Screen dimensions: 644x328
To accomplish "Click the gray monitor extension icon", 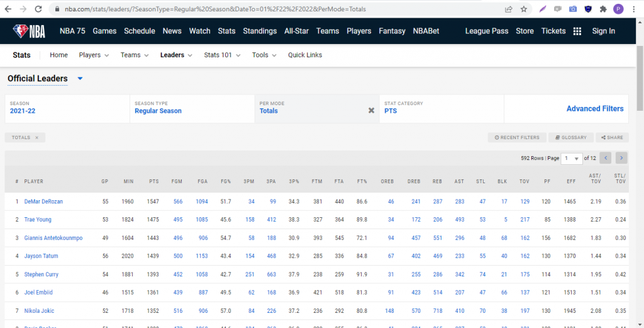I will click(558, 9).
